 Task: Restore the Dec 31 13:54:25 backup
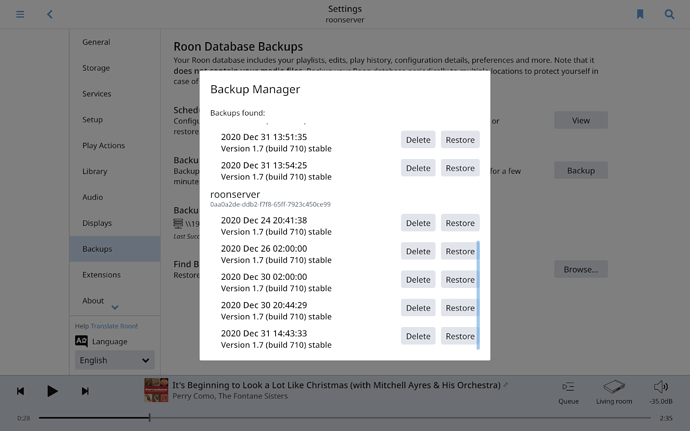460,168
